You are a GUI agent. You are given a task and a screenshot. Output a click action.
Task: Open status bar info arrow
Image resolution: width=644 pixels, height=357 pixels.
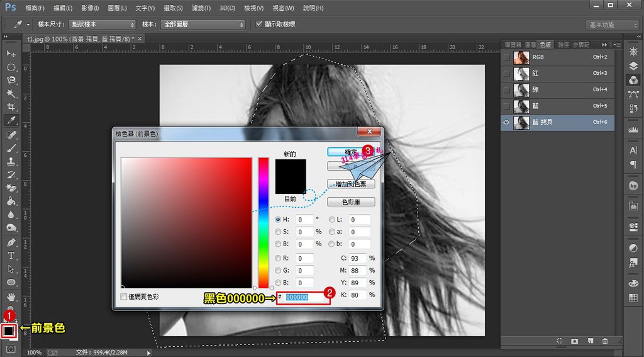[x=148, y=353]
